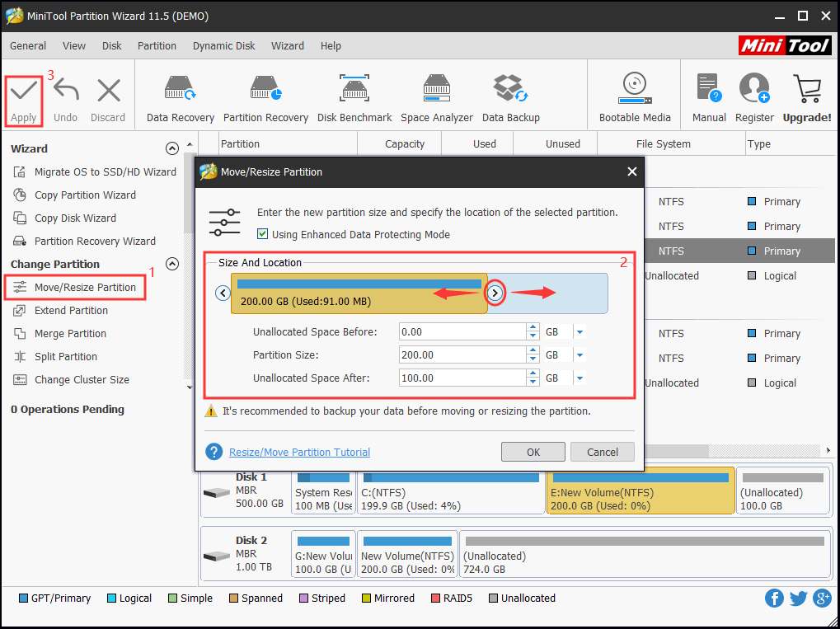
Task: Increase Unallocated Space Before value
Action: pos(533,328)
